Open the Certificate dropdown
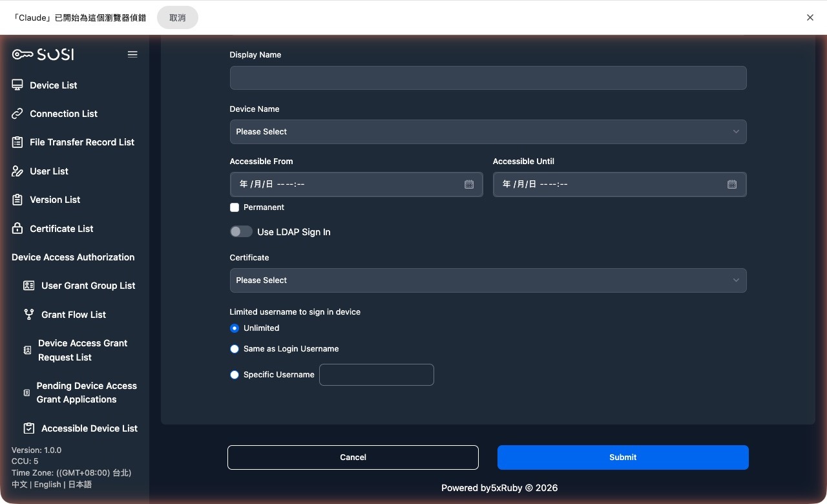 tap(488, 280)
